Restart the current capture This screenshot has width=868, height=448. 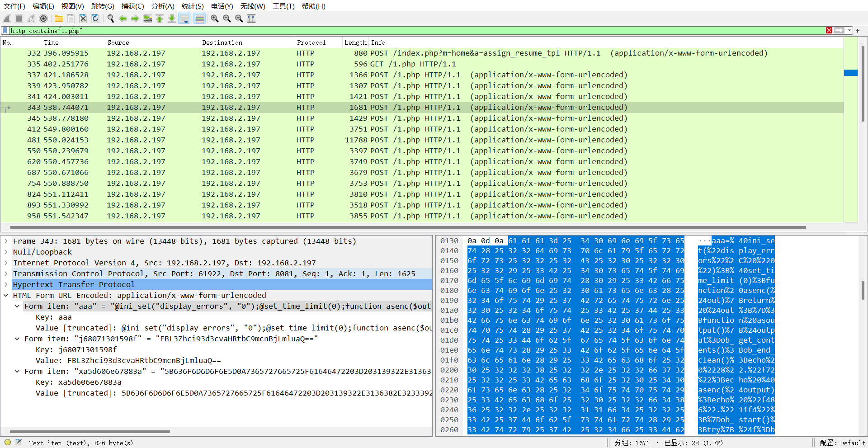(31, 19)
